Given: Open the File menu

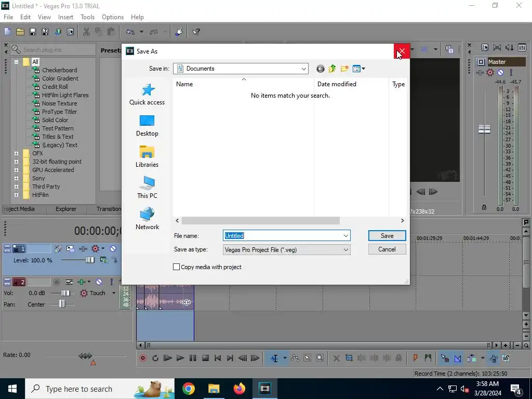Looking at the screenshot, I should (8, 17).
